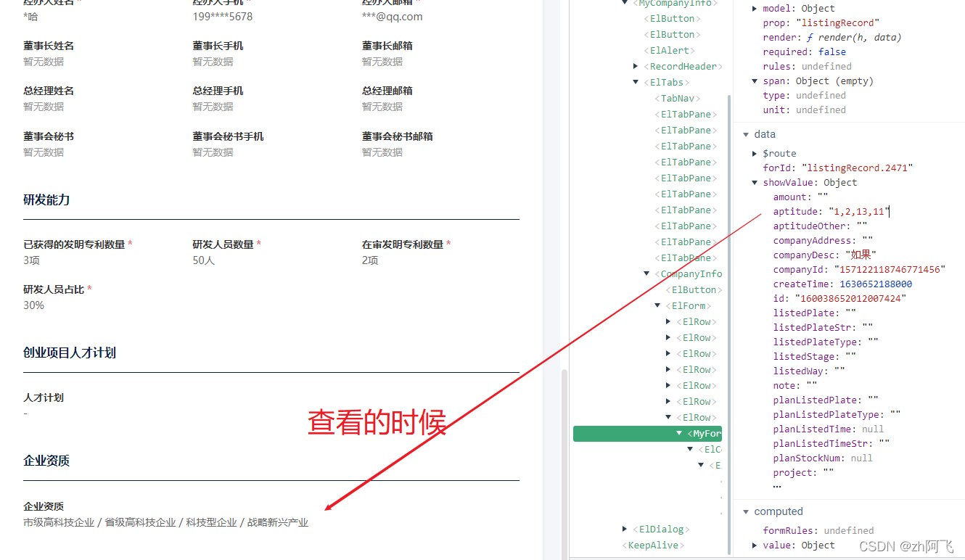Click the render function entry

pyautogui.click(x=831, y=37)
